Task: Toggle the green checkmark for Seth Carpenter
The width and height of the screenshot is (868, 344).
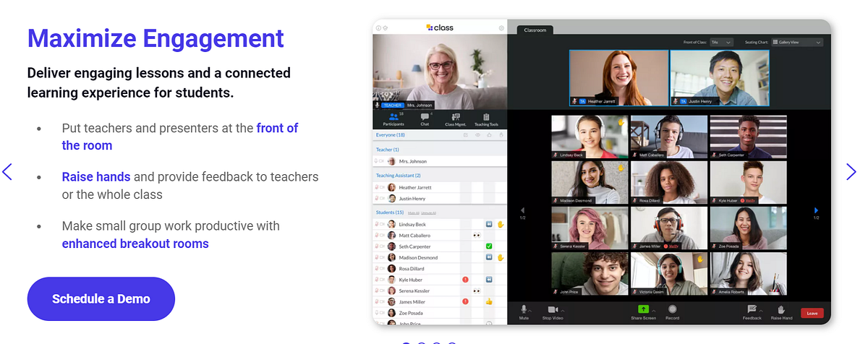Action: pyautogui.click(x=489, y=246)
